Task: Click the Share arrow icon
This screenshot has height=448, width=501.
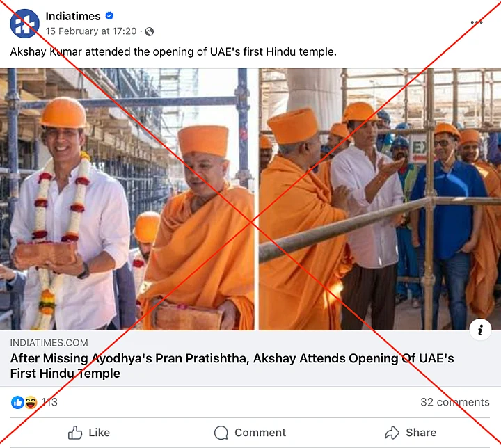Action: point(392,433)
